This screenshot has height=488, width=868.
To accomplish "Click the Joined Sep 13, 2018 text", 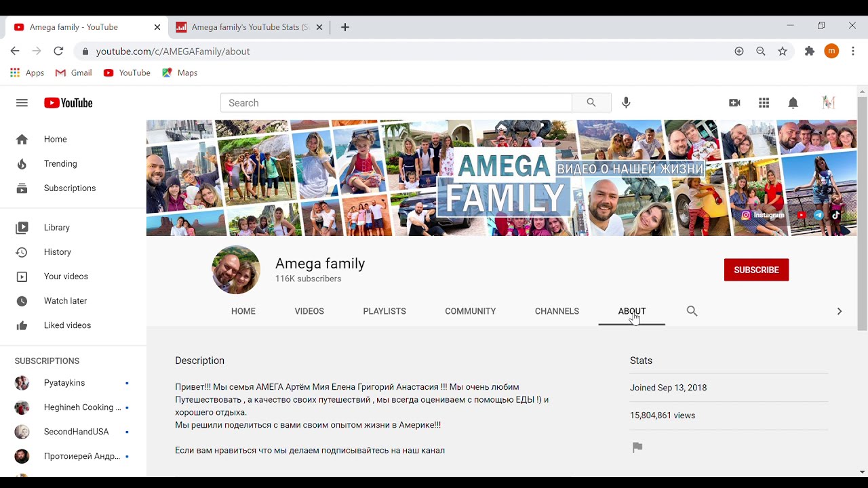I will [668, 388].
